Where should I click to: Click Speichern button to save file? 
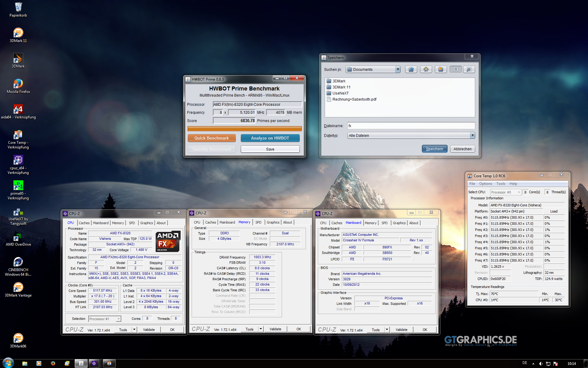(x=435, y=149)
